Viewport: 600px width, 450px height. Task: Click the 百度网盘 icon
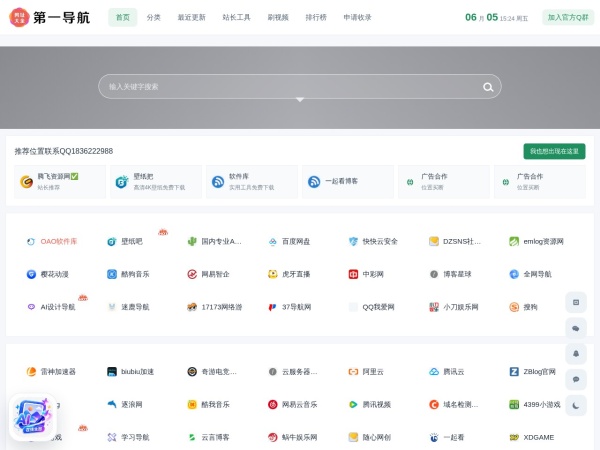272,241
